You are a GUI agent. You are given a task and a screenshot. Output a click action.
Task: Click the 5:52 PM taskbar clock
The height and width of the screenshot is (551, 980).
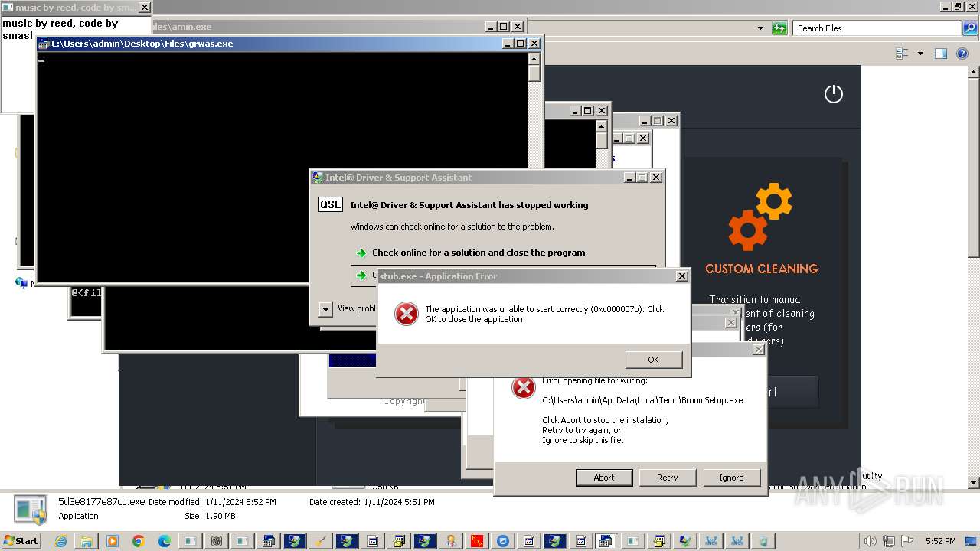(940, 541)
